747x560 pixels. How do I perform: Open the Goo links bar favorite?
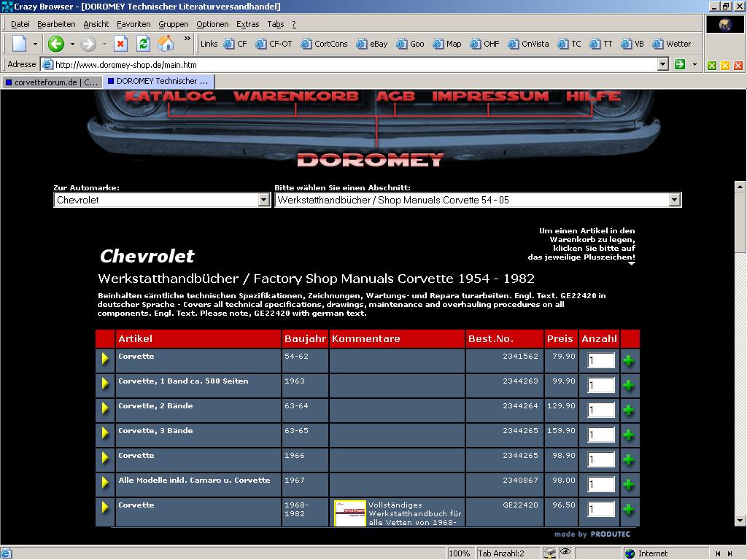coord(410,44)
